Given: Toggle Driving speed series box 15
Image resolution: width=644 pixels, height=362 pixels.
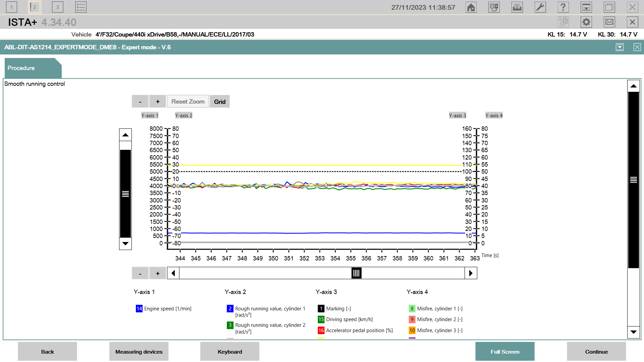Looking at the screenshot, I should pos(321,319).
